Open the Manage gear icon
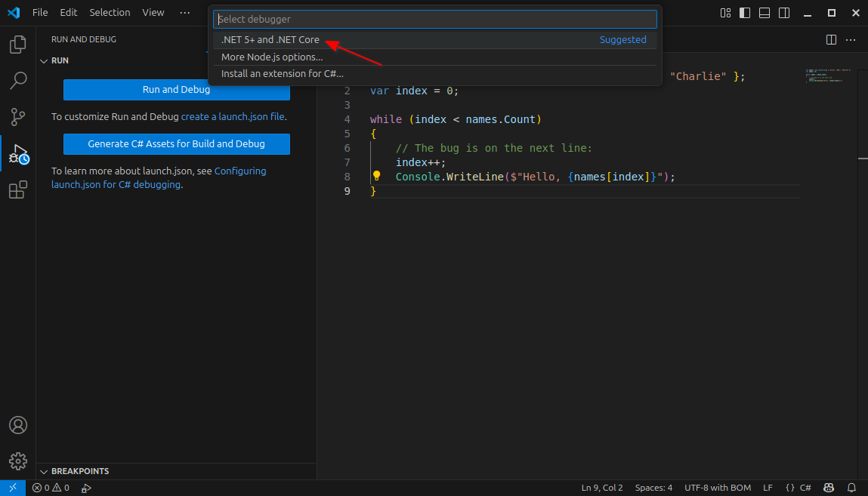 pyautogui.click(x=17, y=461)
